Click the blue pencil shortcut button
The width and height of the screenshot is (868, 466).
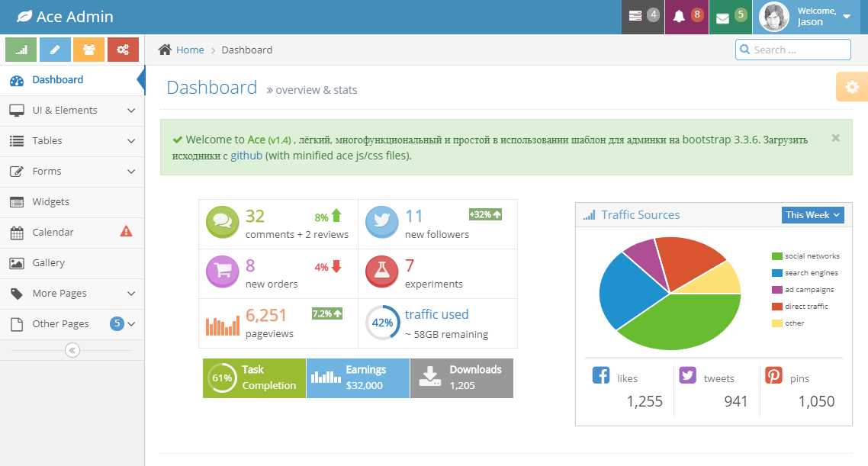tap(55, 50)
